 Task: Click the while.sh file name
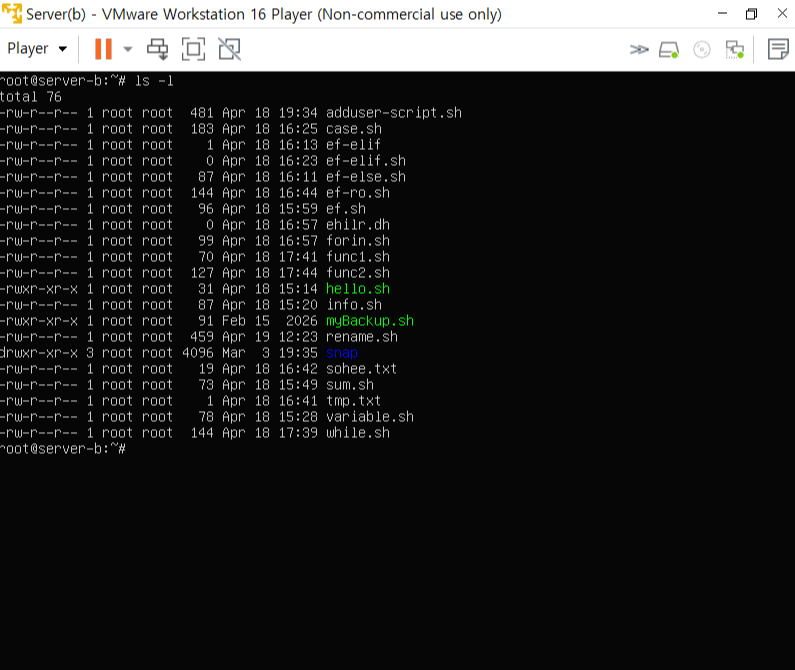pyautogui.click(x=358, y=433)
